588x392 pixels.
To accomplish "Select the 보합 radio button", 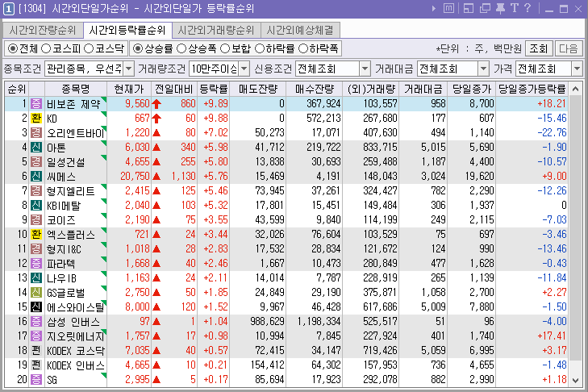I will tap(225, 48).
